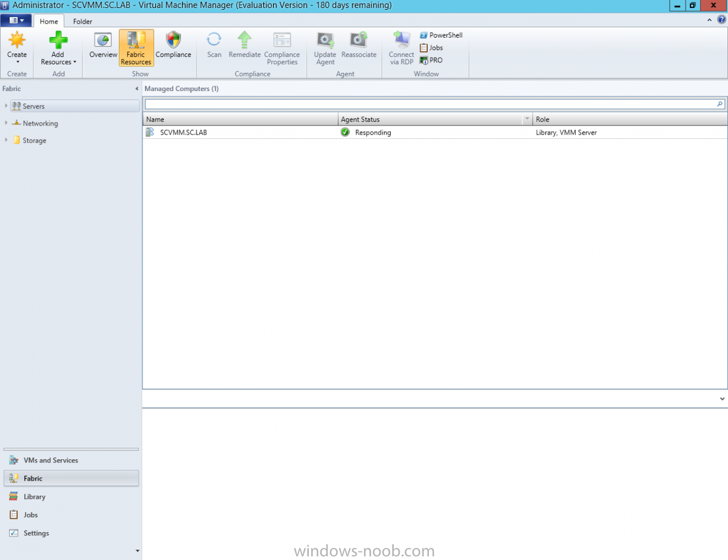Image resolution: width=728 pixels, height=560 pixels.
Task: Open the Compliance shield view
Action: click(x=174, y=46)
